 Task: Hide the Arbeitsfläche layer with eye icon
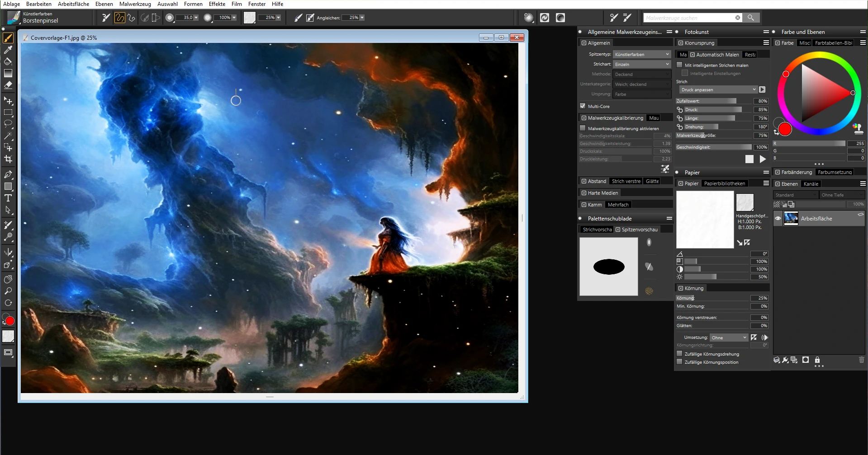[778, 219]
